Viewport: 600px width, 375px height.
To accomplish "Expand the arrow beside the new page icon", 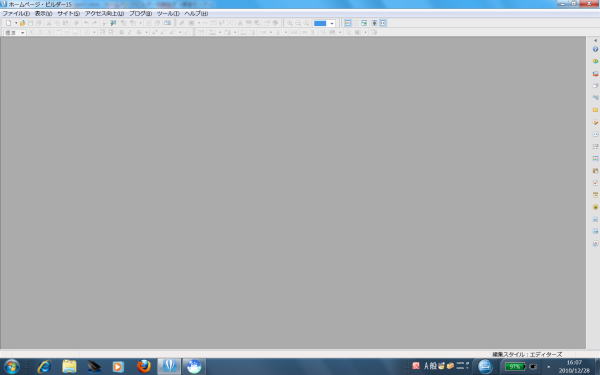I will coord(16,23).
